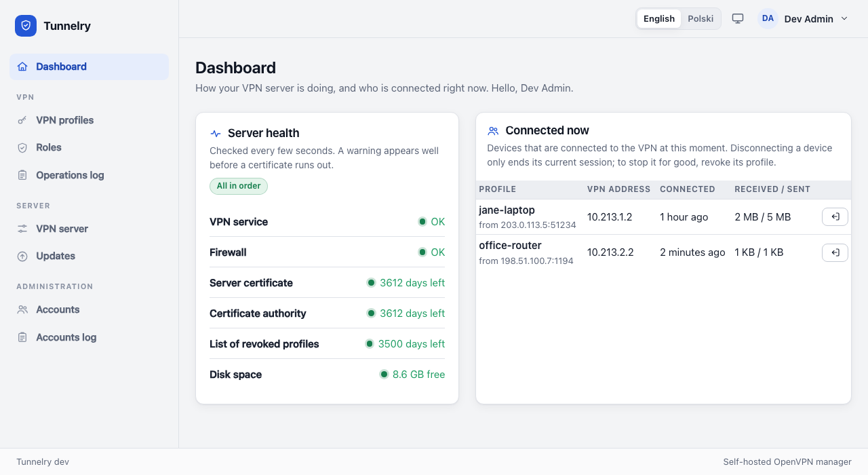Open the Operations log page
Viewport: 868px width, 475px height.
click(89, 175)
